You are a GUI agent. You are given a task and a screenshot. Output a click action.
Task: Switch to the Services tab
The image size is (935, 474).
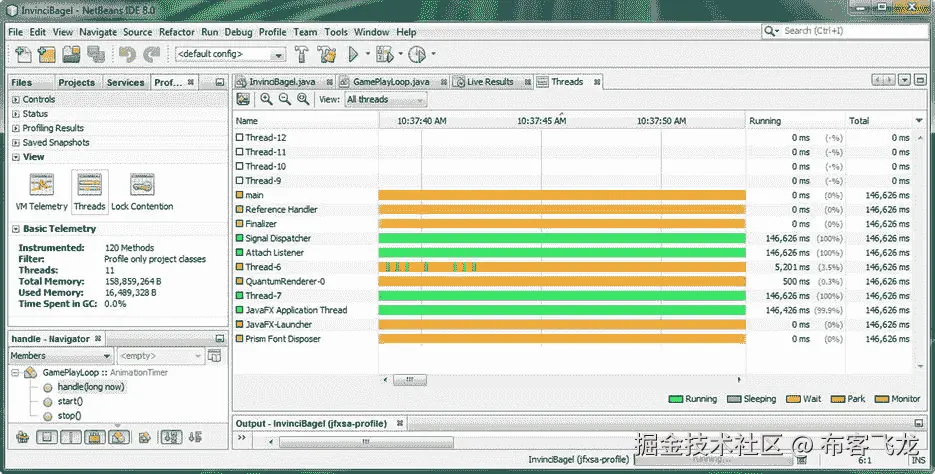click(x=125, y=82)
